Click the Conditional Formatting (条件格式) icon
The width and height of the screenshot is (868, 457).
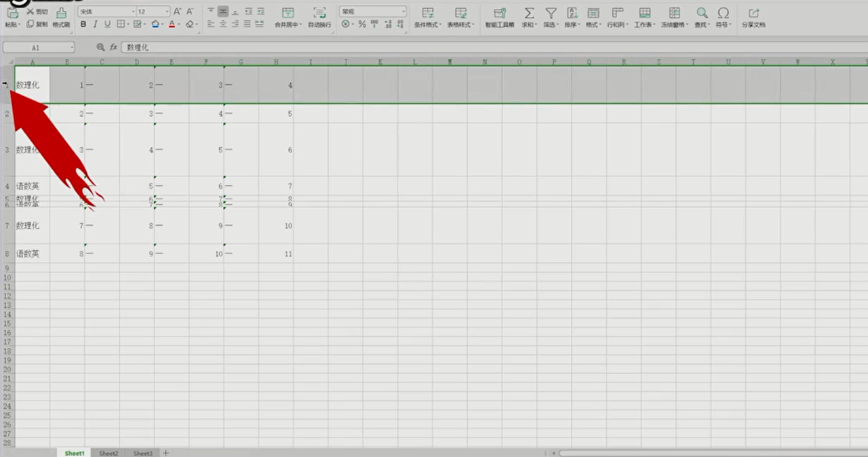[x=427, y=13]
